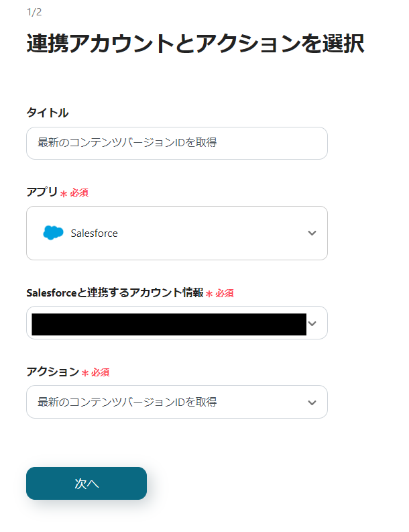Viewport: 409px width, 532px height.
Task: Click the 1/2 step indicator
Action: coord(34,12)
